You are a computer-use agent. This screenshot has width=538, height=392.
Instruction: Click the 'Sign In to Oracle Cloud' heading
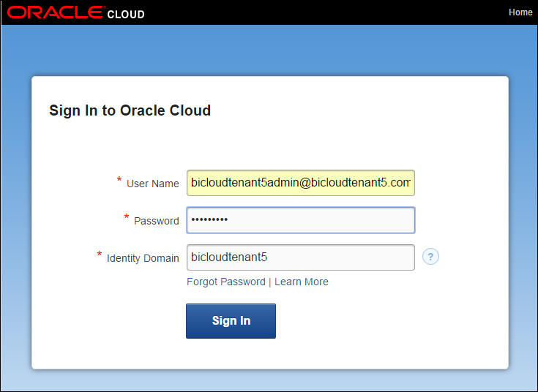coord(130,110)
